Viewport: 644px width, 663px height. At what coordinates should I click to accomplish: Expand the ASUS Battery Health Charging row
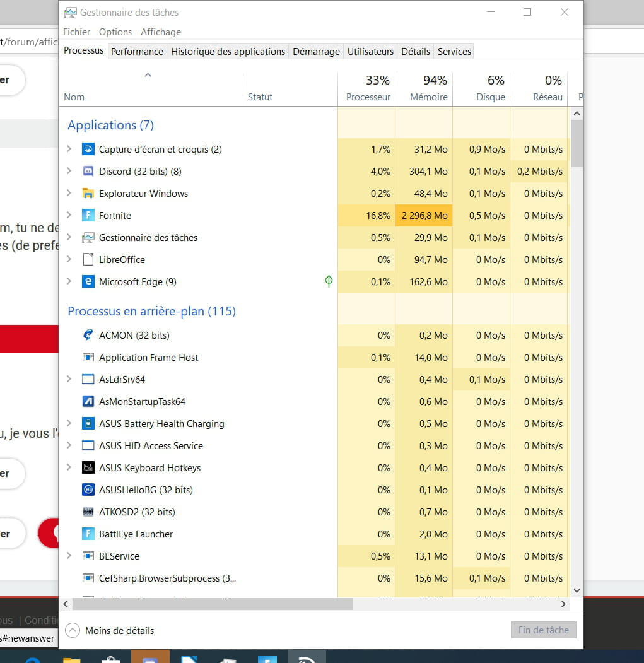pos(69,423)
